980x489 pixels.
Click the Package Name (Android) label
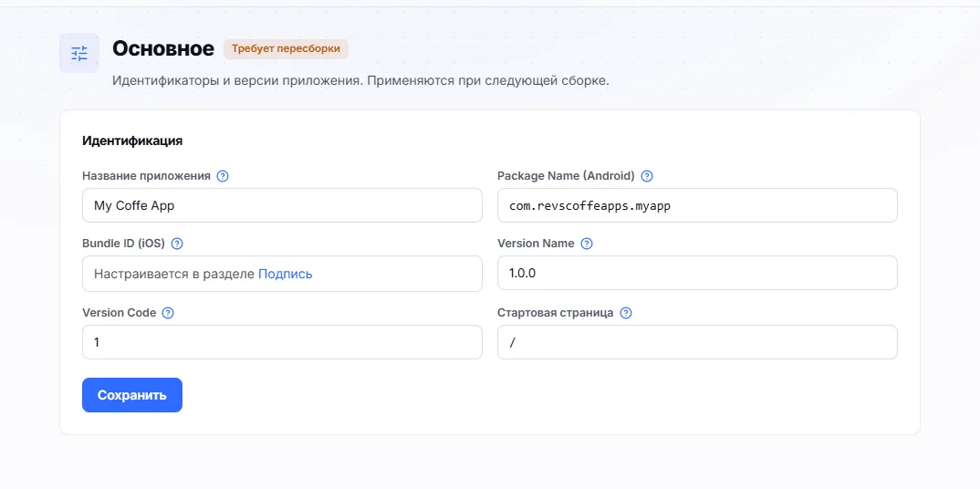pyautogui.click(x=566, y=176)
